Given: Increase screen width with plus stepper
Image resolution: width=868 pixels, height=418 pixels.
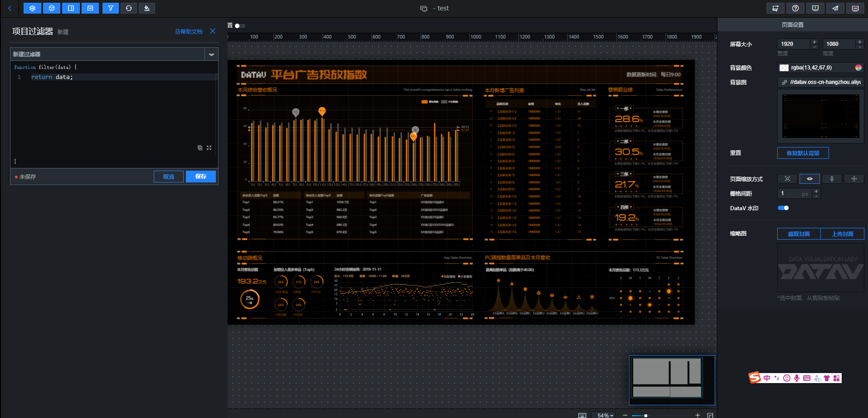Looking at the screenshot, I should click(814, 41).
